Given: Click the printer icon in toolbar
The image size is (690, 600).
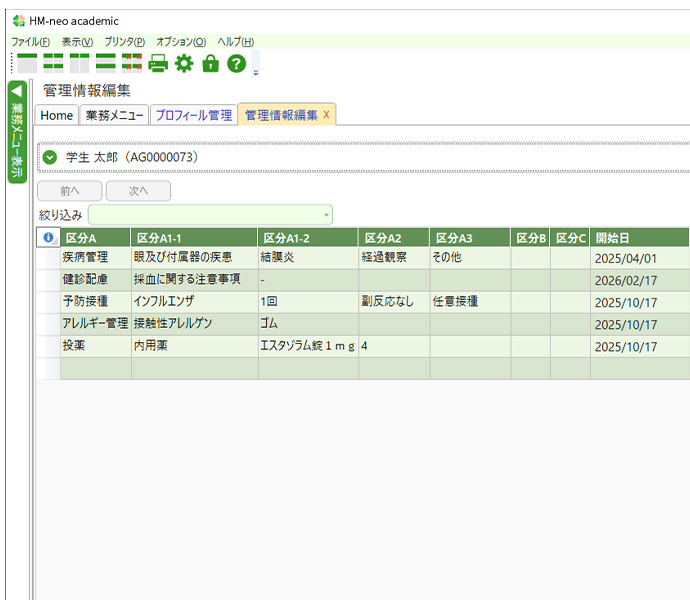Looking at the screenshot, I should 158,63.
